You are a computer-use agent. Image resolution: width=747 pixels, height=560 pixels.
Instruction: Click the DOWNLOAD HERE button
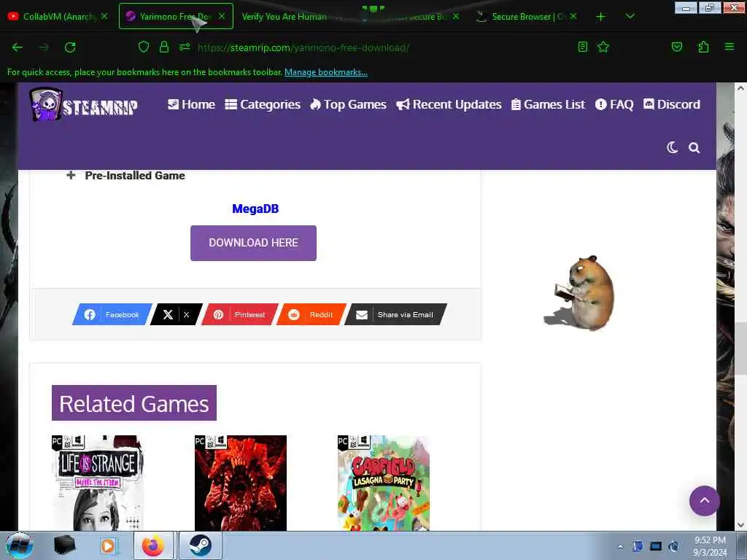253,243
